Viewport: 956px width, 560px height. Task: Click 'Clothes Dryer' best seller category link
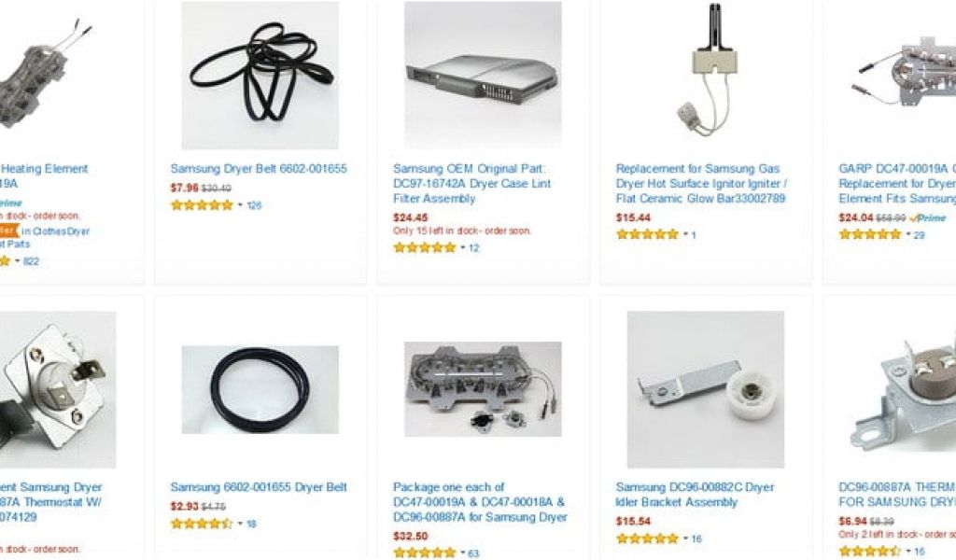[61, 231]
